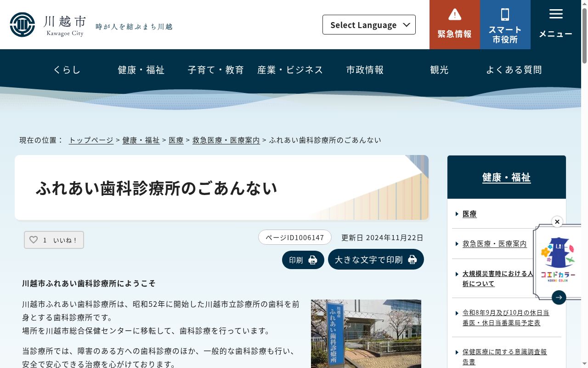
Task: Select the くらし navigation tab
Action: pos(67,70)
